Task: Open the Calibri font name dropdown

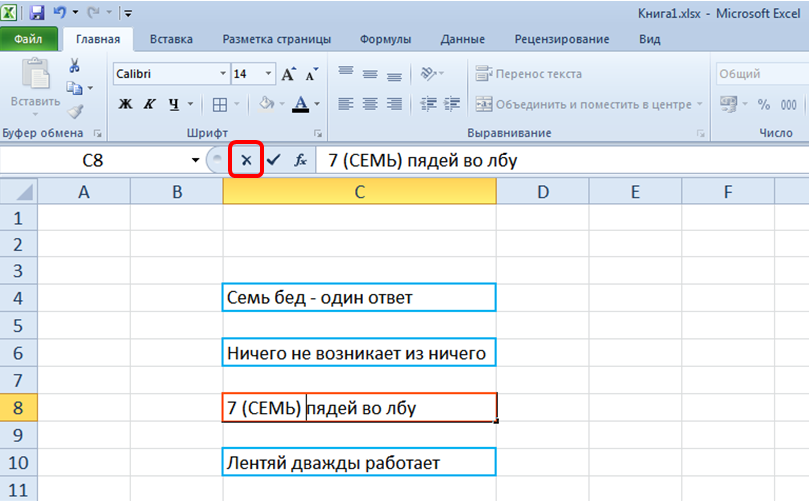Action: click(x=223, y=74)
